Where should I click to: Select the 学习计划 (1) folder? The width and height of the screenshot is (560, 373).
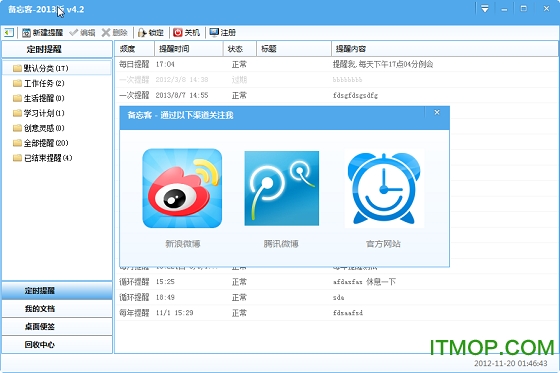pyautogui.click(x=57, y=113)
